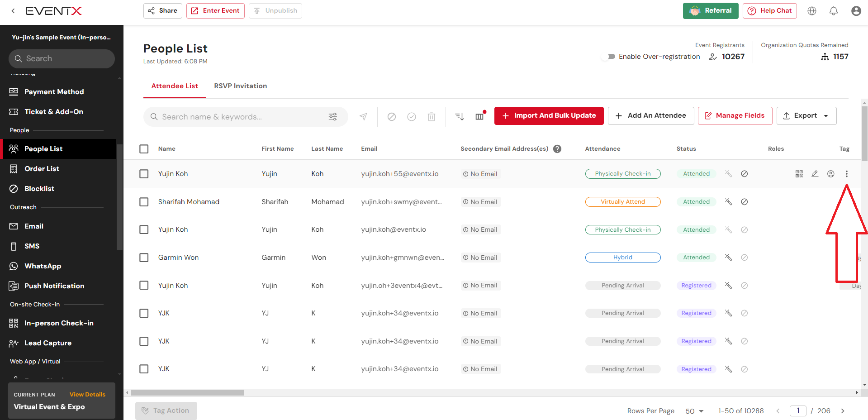Click the Enter Event button
This screenshot has width=868, height=420.
tap(215, 11)
